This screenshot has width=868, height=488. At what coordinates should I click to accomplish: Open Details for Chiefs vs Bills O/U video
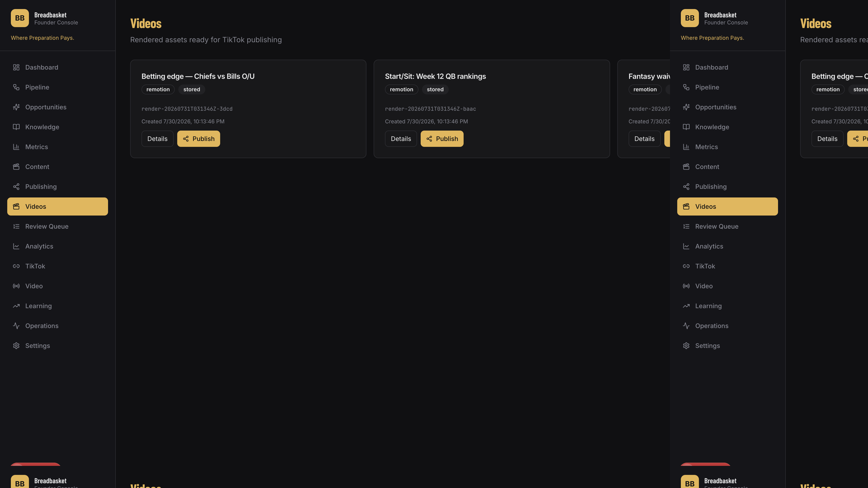coord(157,139)
